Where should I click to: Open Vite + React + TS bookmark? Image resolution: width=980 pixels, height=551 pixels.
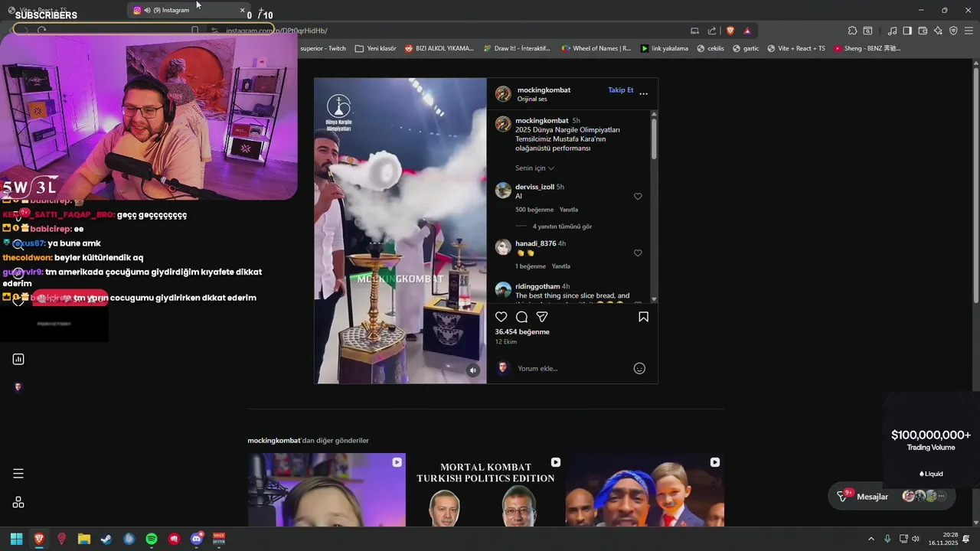tap(795, 48)
